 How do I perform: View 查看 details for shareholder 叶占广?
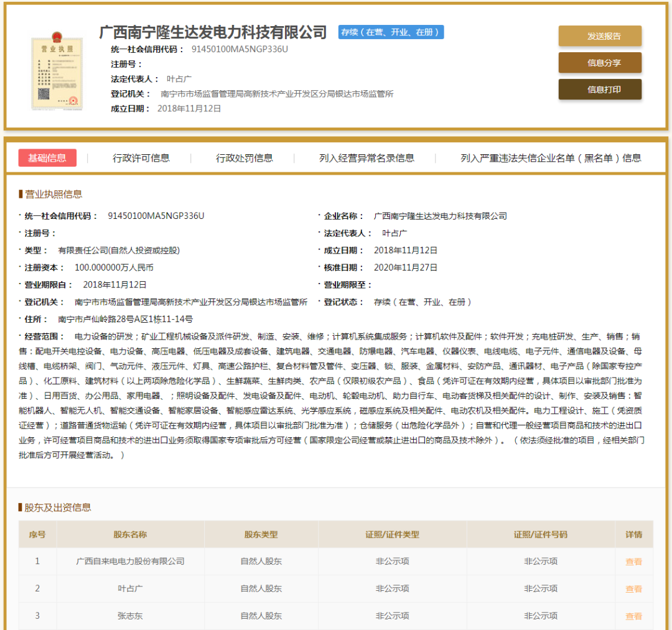point(633,588)
